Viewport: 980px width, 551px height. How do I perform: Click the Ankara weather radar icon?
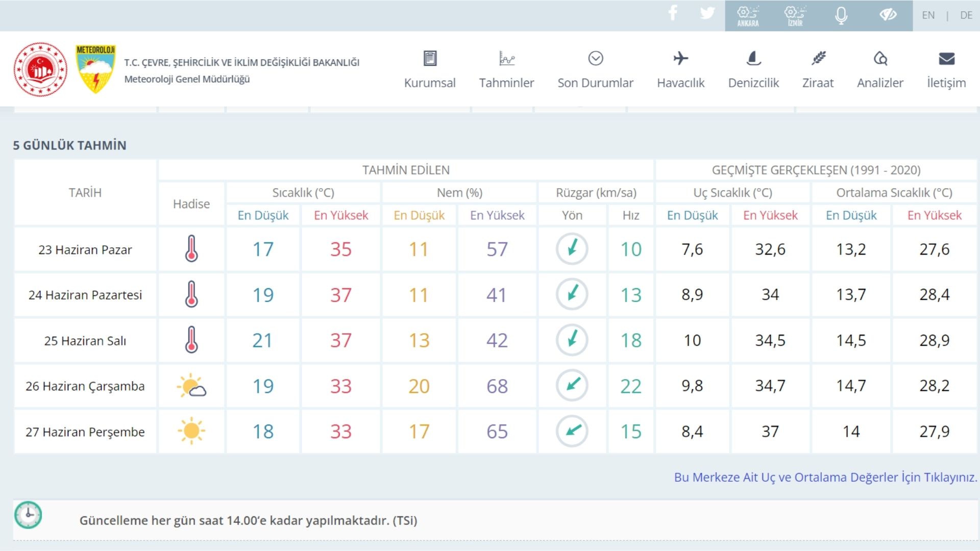click(x=748, y=16)
